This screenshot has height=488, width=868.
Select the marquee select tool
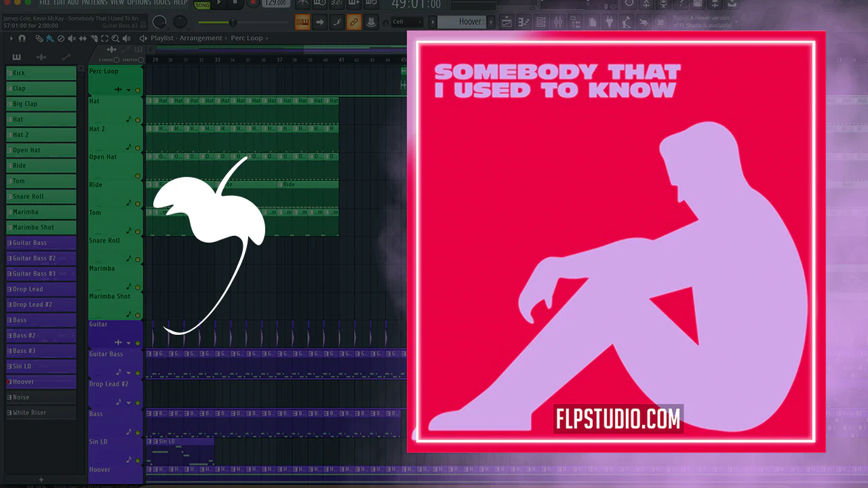[x=103, y=39]
